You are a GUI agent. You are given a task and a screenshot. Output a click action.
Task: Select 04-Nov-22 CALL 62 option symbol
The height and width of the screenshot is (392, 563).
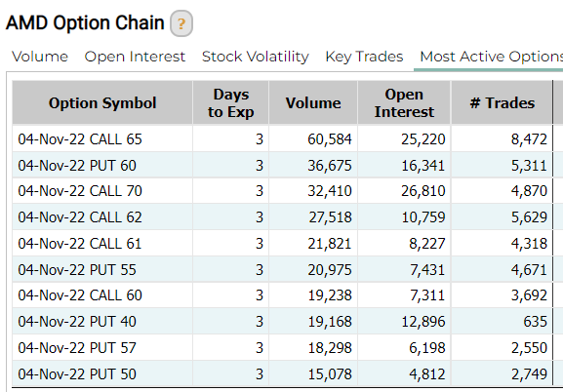(80, 217)
